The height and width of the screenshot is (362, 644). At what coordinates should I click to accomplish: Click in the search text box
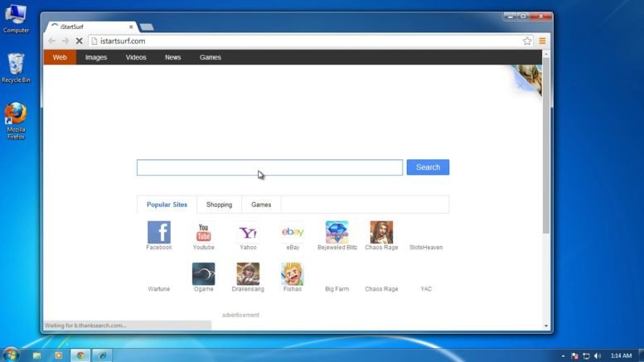[x=270, y=167]
